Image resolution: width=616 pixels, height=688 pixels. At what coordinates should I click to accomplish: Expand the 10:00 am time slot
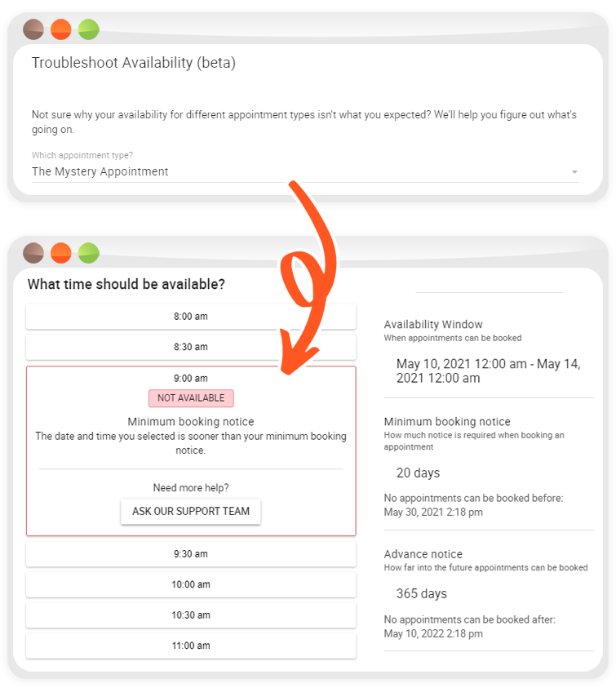[x=191, y=584]
